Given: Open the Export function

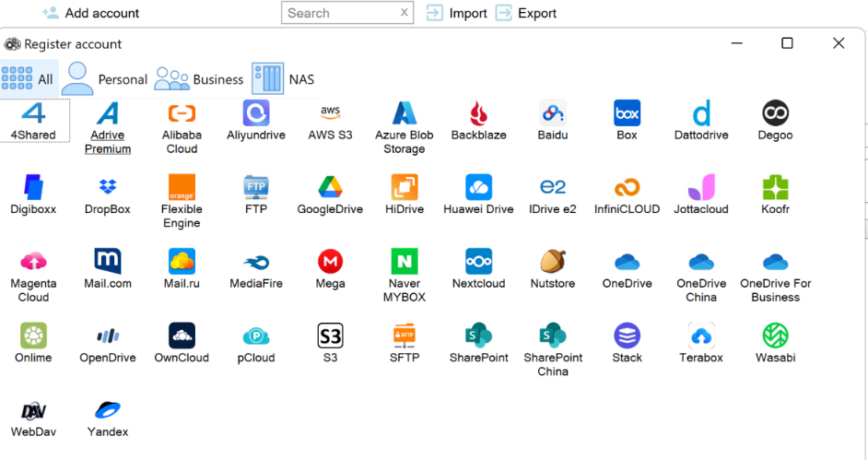Looking at the screenshot, I should pos(526,13).
